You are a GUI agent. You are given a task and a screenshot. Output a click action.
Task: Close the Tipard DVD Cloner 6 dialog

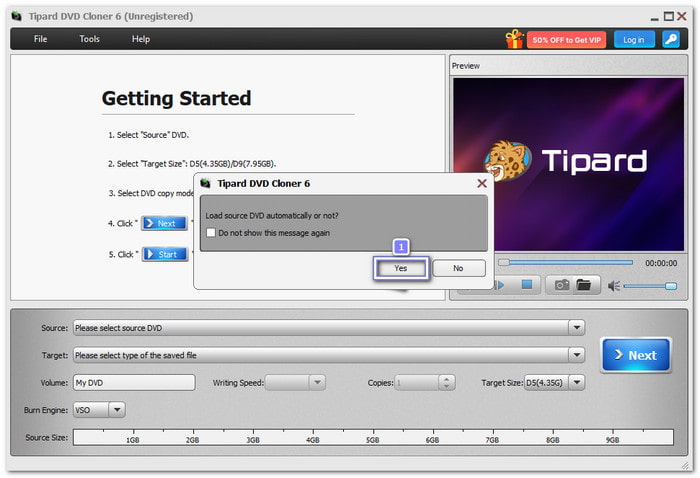[x=482, y=183]
